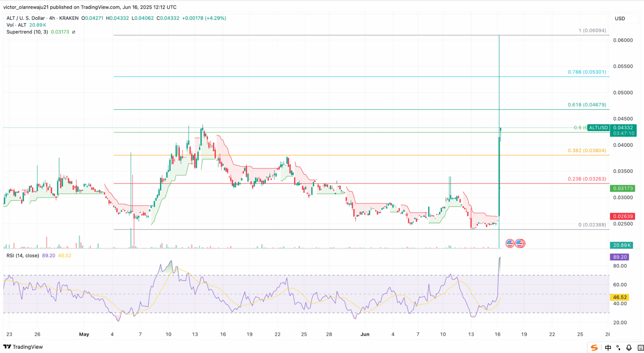Click the Sogou input icon in the taskbar
The image size is (644, 353).
click(594, 348)
